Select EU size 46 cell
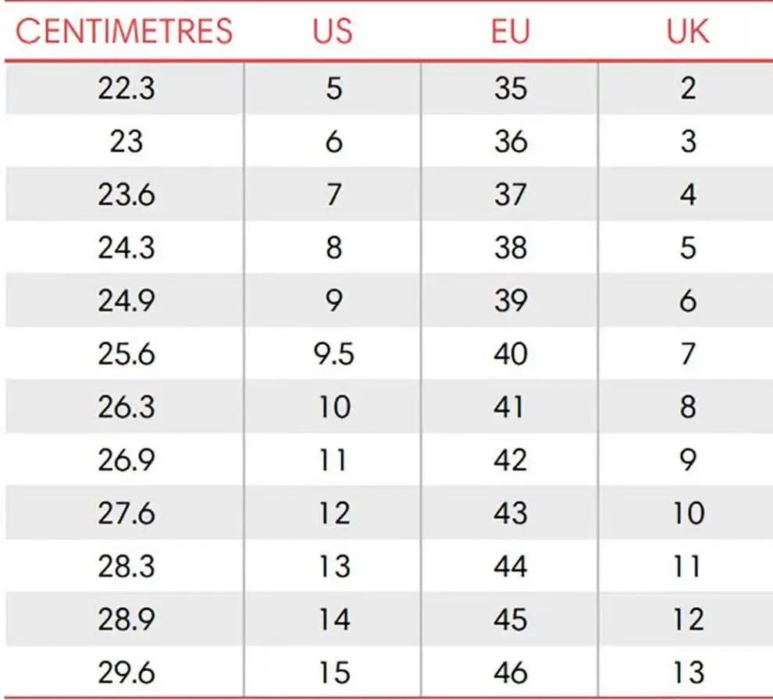The width and height of the screenshot is (773, 700). point(511,673)
